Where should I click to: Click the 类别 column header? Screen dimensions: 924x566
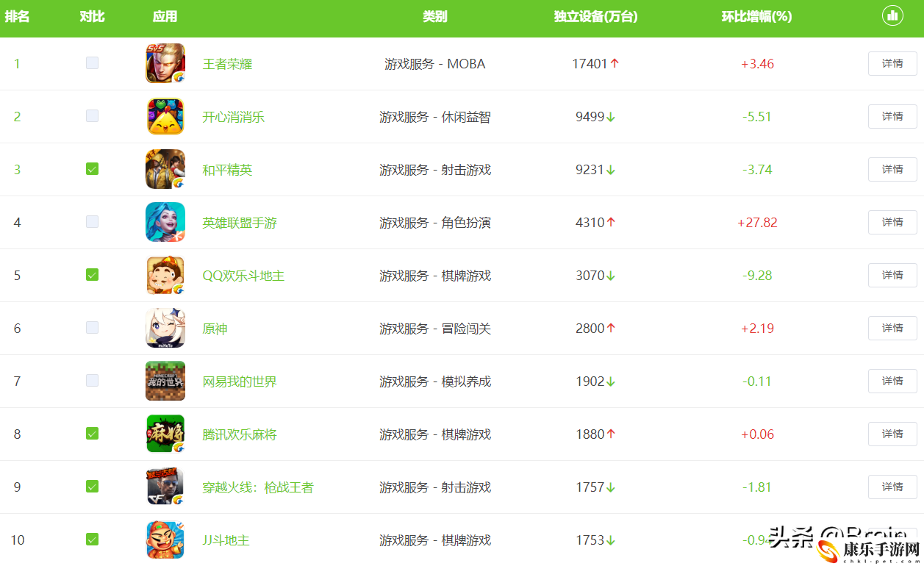[x=435, y=16]
